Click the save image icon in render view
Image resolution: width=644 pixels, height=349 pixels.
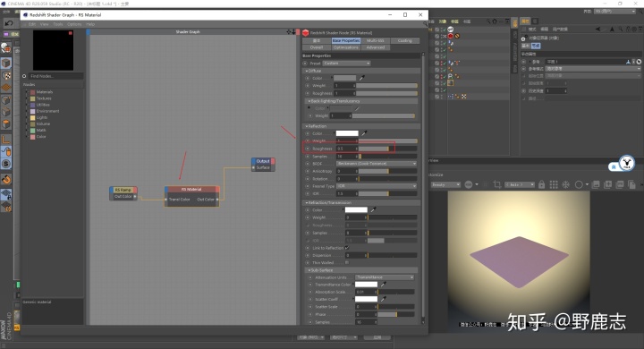tap(596, 184)
